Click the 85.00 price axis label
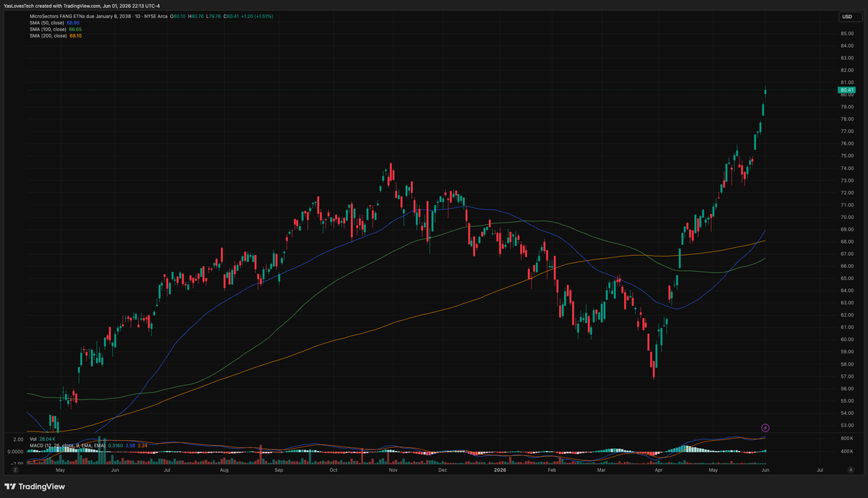This screenshot has height=498, width=868. coord(847,33)
